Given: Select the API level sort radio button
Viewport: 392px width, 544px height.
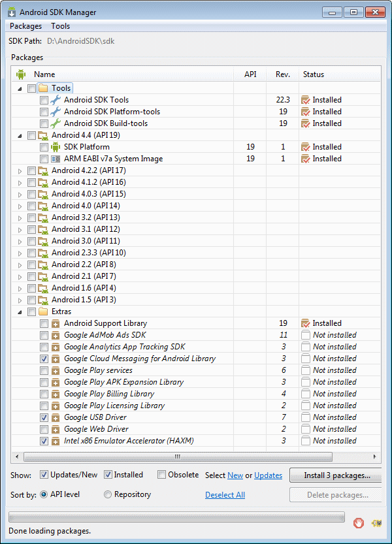Looking at the screenshot, I should tap(44, 494).
